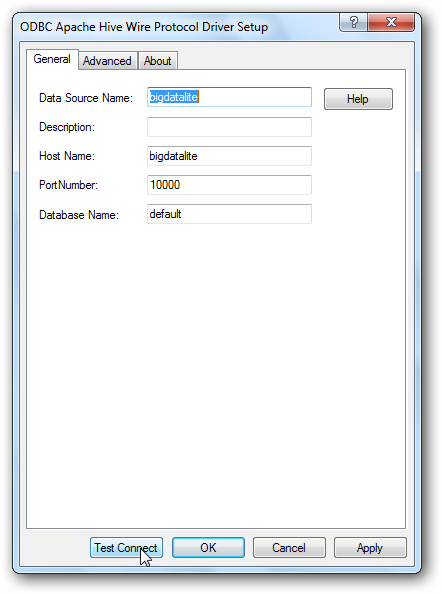Click the PortNumber label
This screenshot has width=442, height=594.
pyautogui.click(x=69, y=185)
